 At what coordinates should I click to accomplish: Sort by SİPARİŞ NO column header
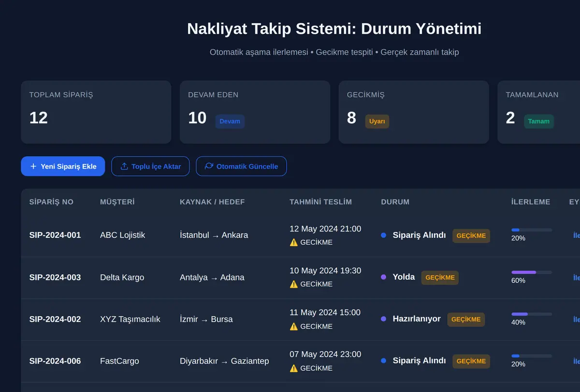click(51, 202)
